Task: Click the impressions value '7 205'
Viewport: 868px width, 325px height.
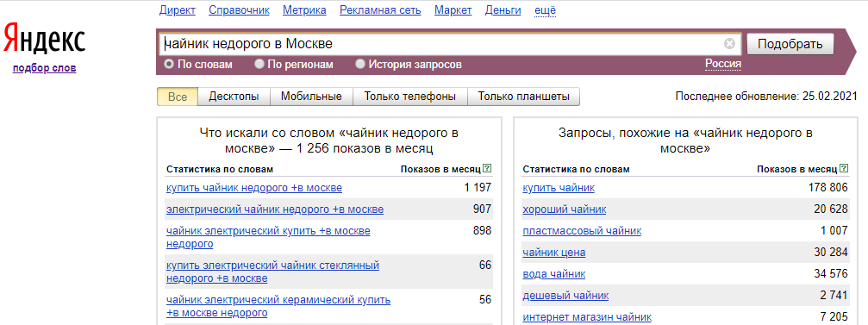Action: 834,317
